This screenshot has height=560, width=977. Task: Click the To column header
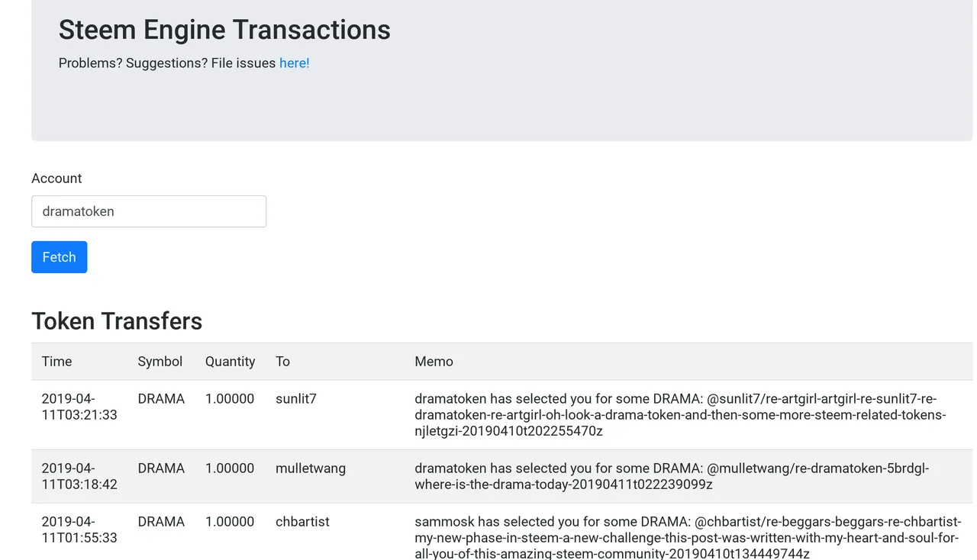(282, 362)
